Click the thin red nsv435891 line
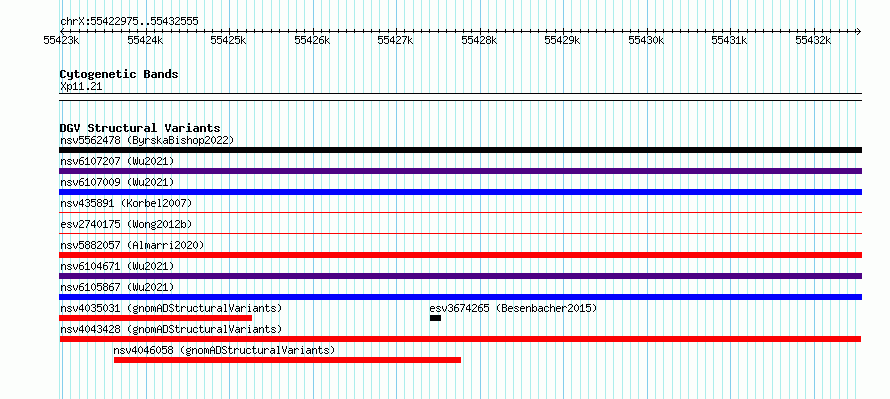 tap(460, 212)
